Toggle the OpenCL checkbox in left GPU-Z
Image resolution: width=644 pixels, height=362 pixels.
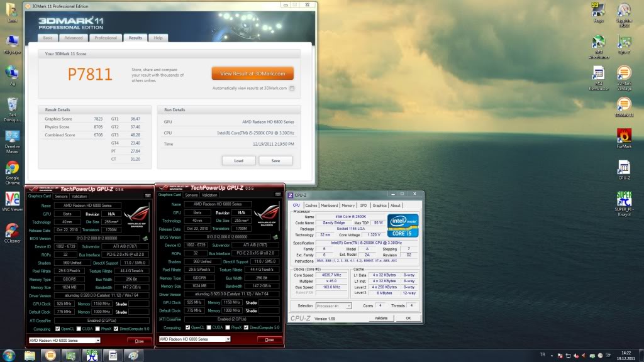point(58,327)
